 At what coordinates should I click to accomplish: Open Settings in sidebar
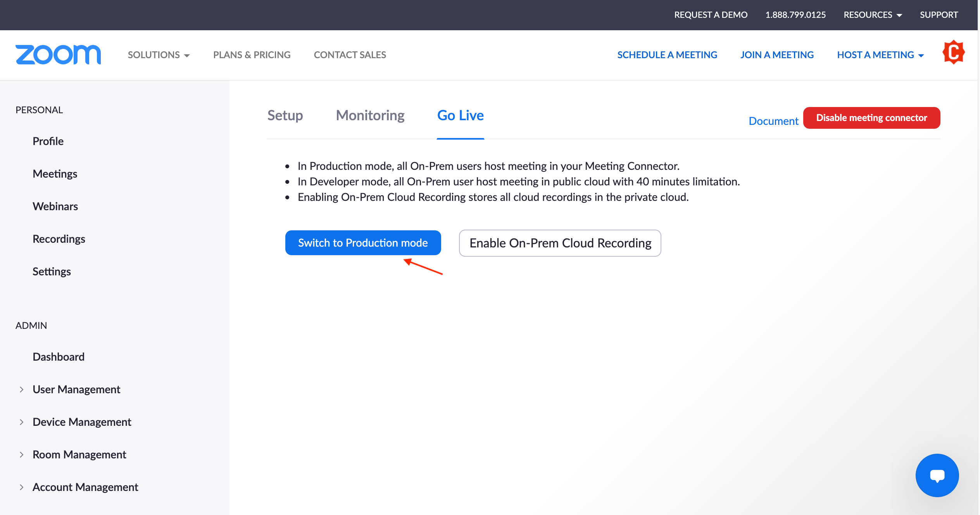click(52, 271)
